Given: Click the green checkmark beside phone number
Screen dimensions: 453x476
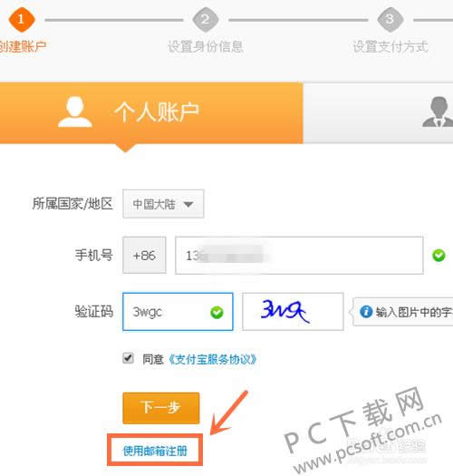Looking at the screenshot, I should 439,256.
